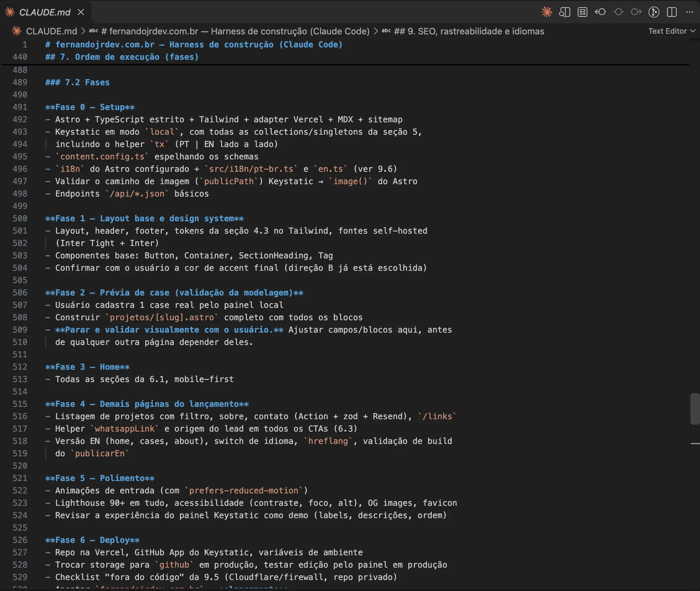Open preview to the side icon
Image resolution: width=700 pixels, height=591 pixels.
tap(564, 12)
